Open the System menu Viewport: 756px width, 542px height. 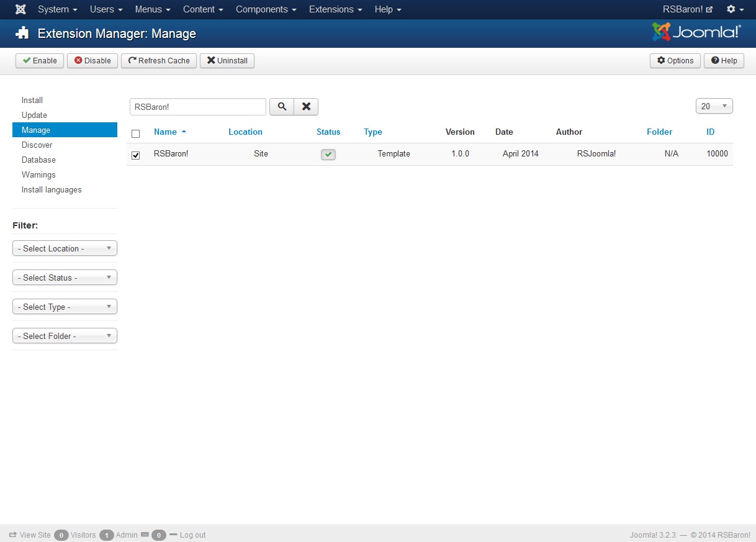tap(58, 9)
